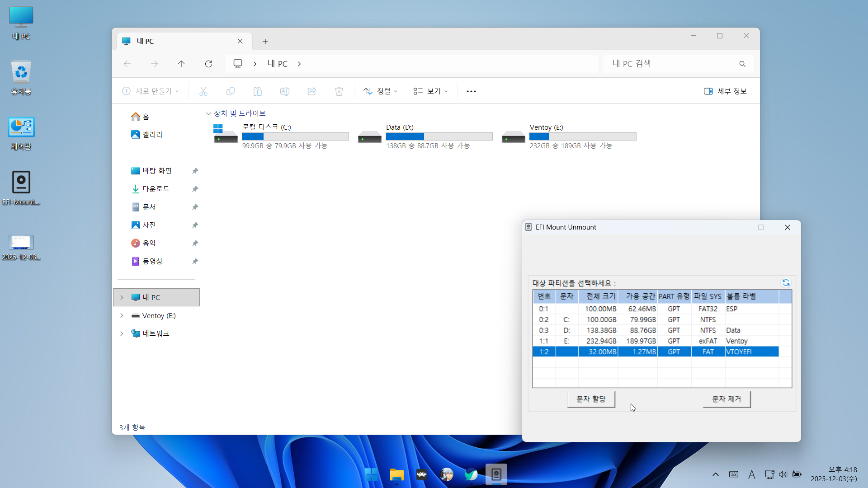Click the 문자 할당 button
Viewport: 868px width, 488px height.
(x=591, y=399)
